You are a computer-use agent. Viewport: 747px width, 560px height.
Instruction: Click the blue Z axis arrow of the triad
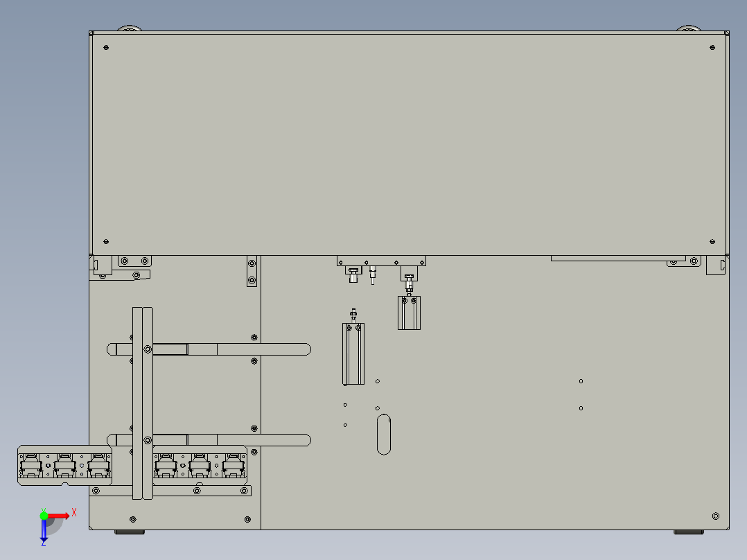coord(44,530)
